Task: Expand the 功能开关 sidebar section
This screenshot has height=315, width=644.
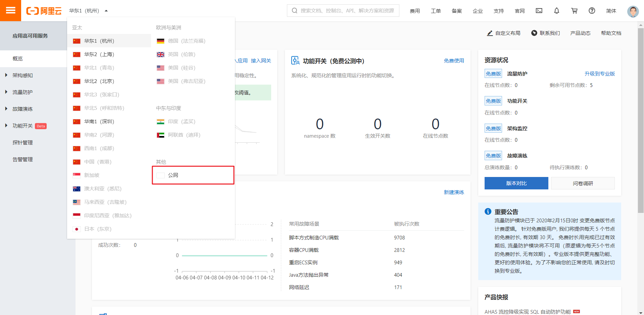Action: pos(6,126)
